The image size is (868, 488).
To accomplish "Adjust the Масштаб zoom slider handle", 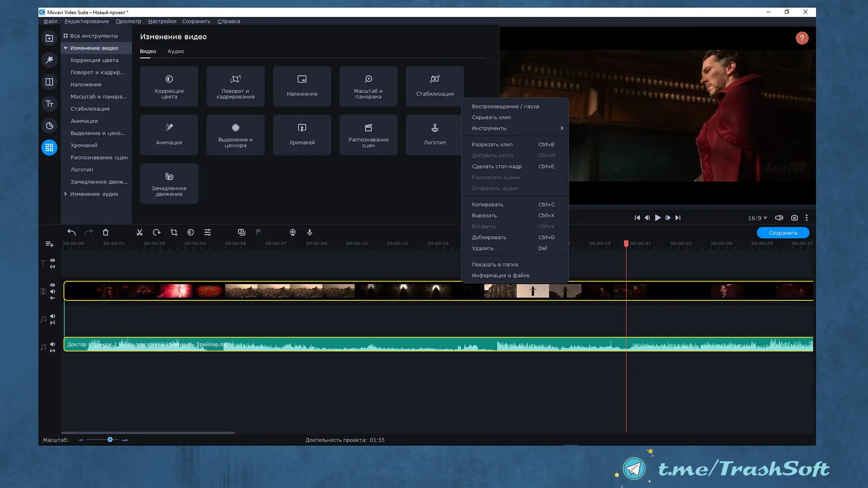I will pos(110,440).
